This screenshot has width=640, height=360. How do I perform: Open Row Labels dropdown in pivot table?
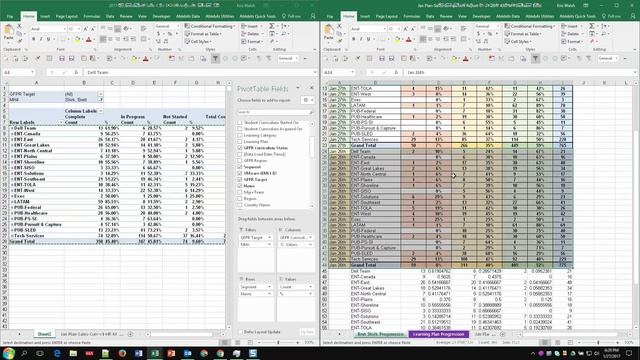tap(61, 122)
